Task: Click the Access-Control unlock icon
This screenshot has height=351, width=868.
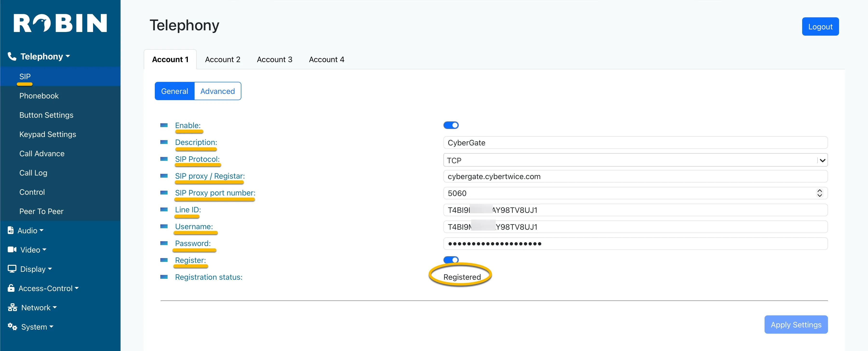Action: coord(11,288)
